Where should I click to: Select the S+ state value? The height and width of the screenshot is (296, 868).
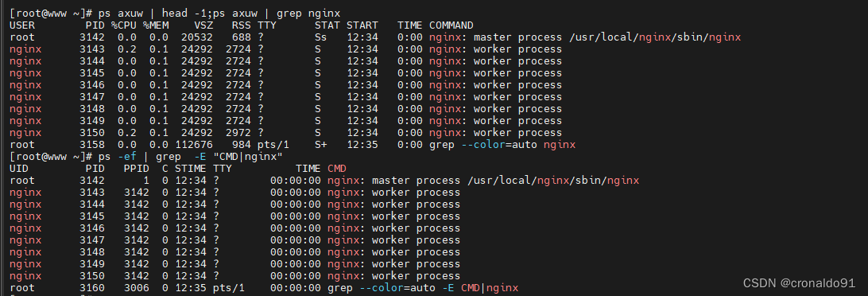(321, 145)
